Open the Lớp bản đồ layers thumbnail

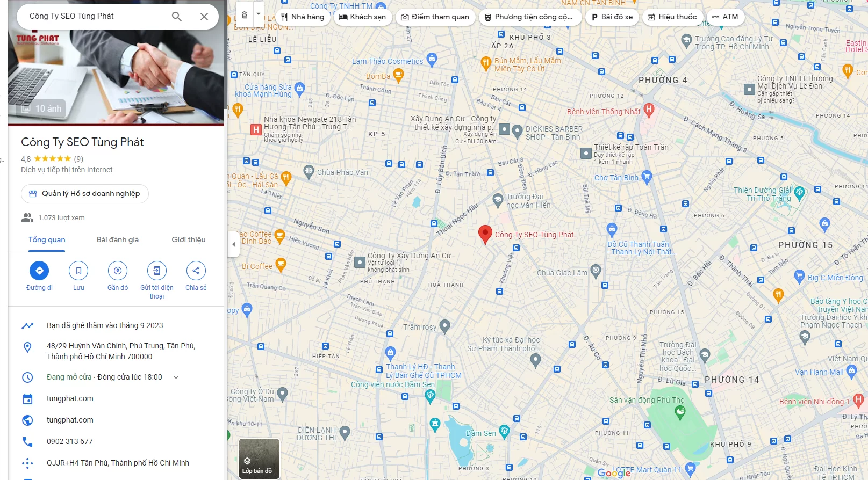click(x=259, y=459)
